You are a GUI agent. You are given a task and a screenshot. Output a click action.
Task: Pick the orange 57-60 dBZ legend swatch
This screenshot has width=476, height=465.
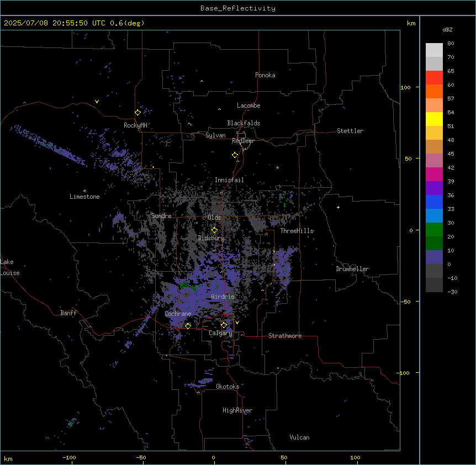pyautogui.click(x=434, y=91)
